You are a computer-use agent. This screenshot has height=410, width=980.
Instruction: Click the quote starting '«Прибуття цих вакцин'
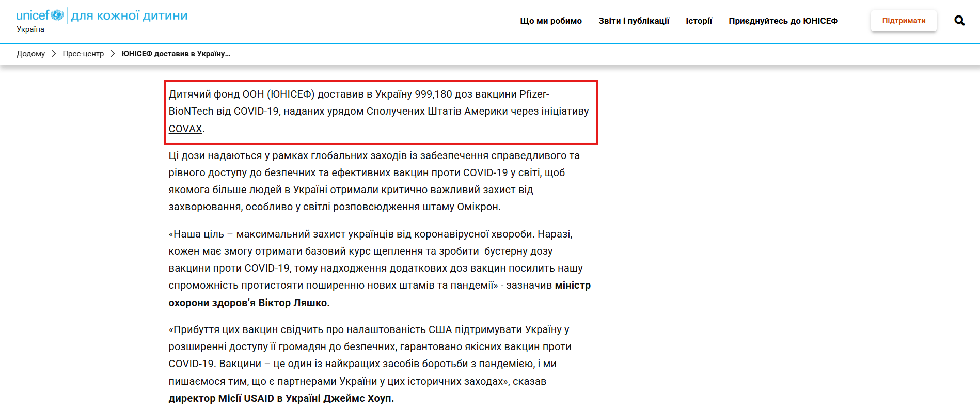370,364
